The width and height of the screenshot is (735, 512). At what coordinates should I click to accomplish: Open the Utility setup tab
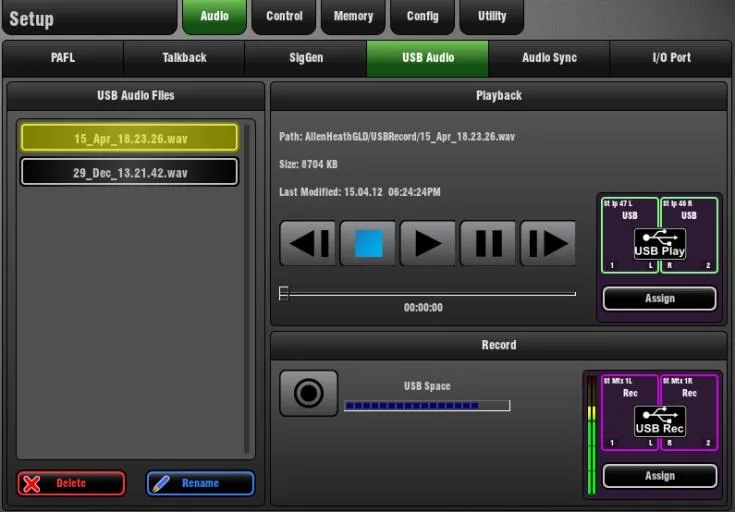tap(492, 17)
